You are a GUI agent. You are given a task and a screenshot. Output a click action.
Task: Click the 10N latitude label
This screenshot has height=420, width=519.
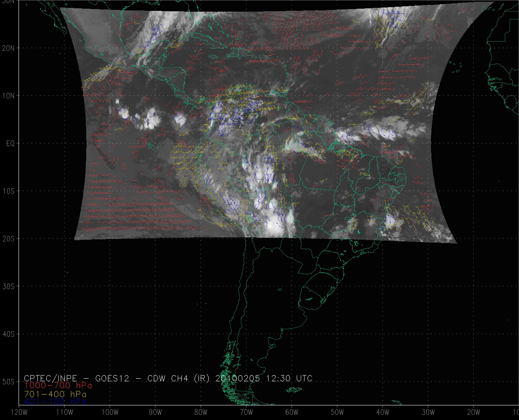pyautogui.click(x=9, y=96)
